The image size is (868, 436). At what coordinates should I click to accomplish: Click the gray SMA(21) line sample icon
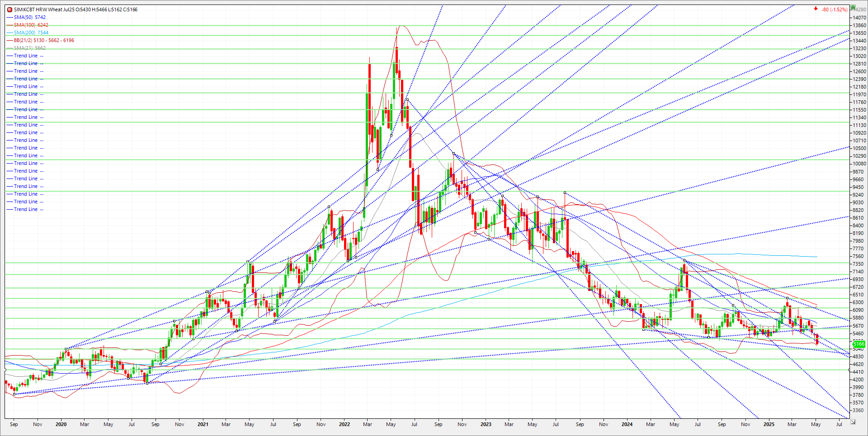pyautogui.click(x=10, y=47)
